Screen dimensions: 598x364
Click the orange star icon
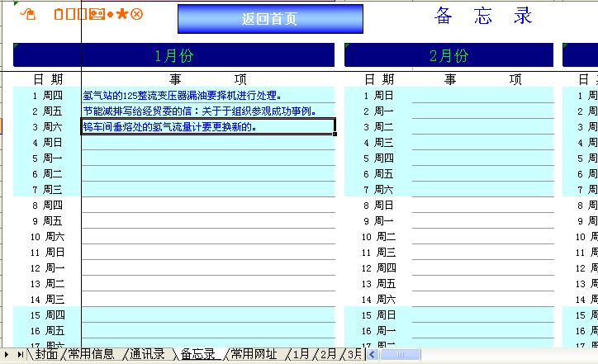pos(122,14)
